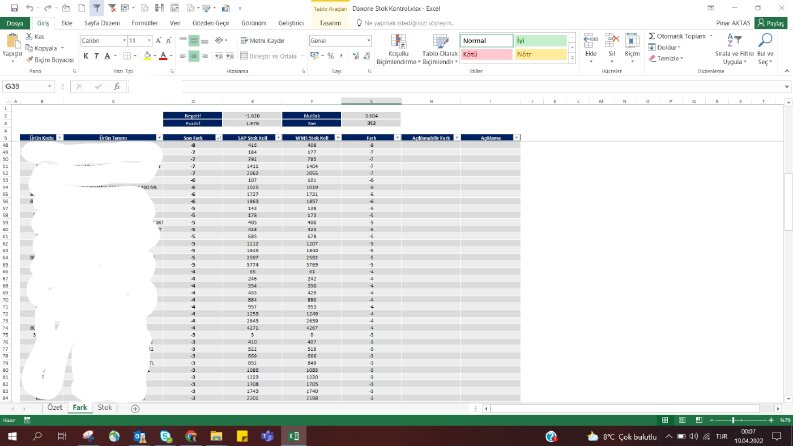Click Birleştir ve Ortala merge button
The height and width of the screenshot is (446, 793).
pos(269,56)
